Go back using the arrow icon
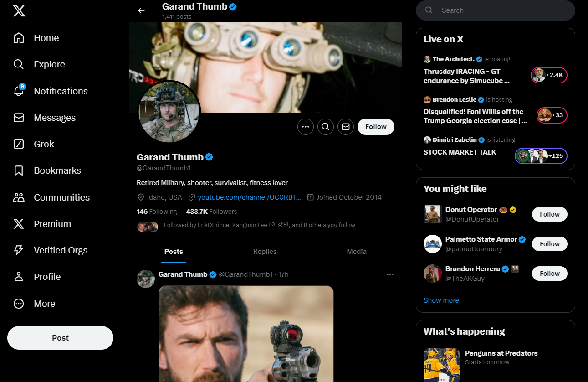This screenshot has height=382, width=588. 141,10
